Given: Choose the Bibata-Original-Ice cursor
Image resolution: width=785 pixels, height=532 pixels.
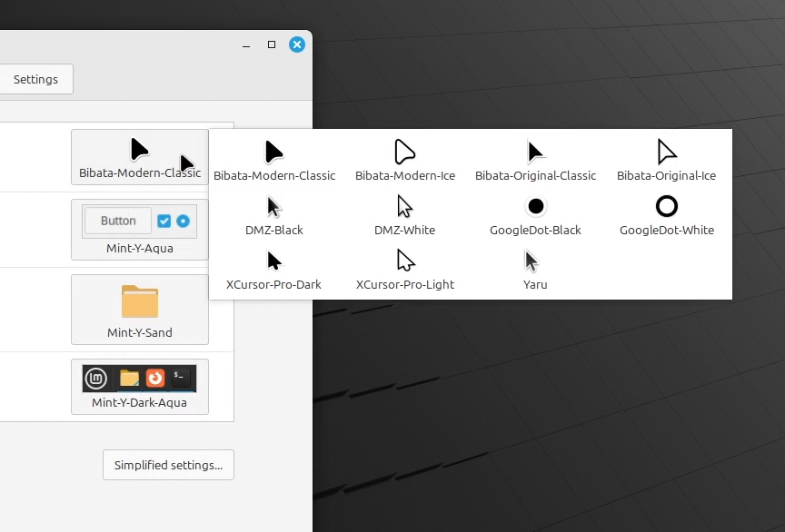Looking at the screenshot, I should click(x=666, y=161).
